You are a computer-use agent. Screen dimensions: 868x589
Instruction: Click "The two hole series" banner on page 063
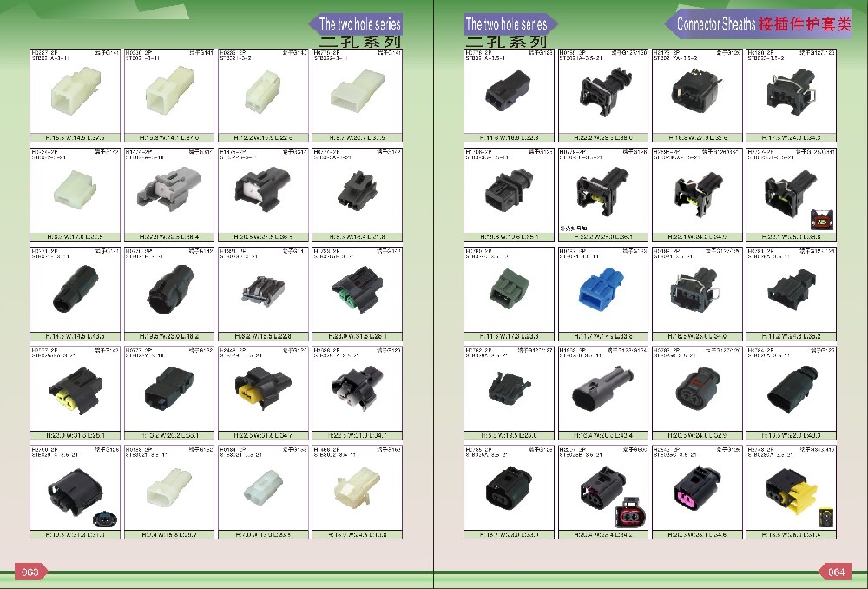pos(355,23)
